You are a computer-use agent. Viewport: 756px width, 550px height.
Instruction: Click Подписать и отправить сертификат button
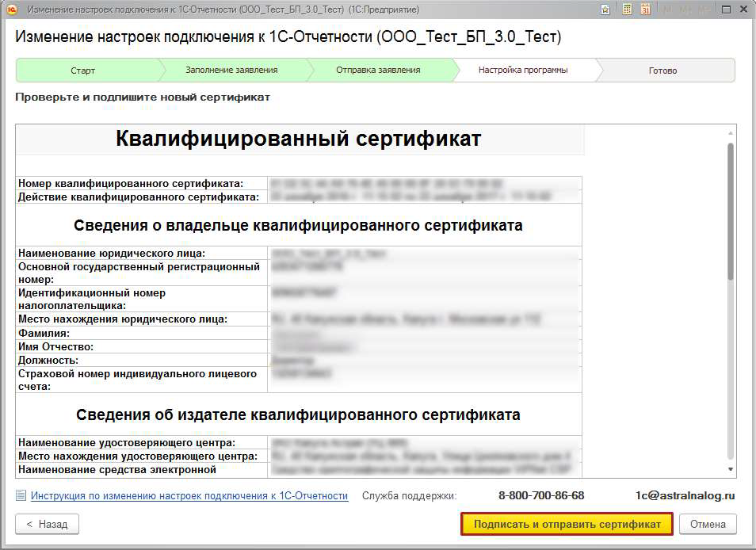click(x=567, y=524)
